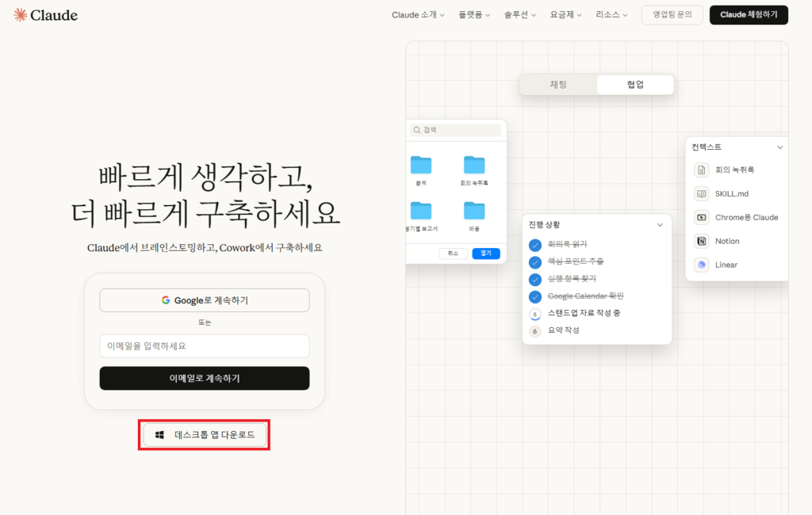Click the Linear icon in the context panel
Viewport: 812px width, 515px height.
pos(701,265)
